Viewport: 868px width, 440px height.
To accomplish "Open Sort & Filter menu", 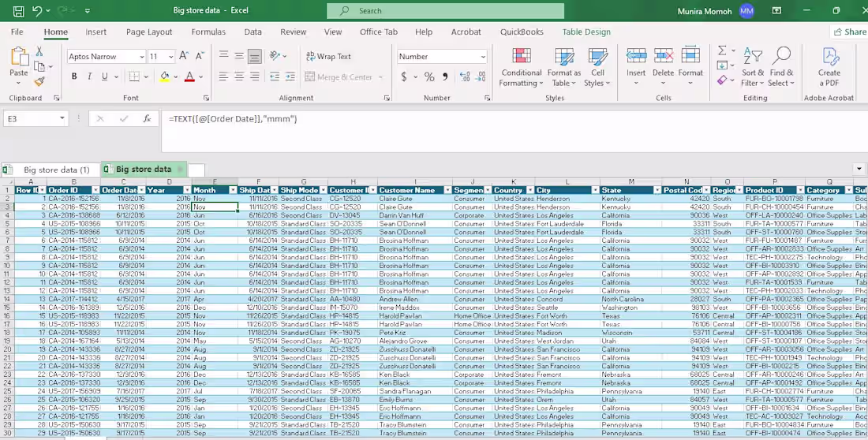I will coord(753,67).
